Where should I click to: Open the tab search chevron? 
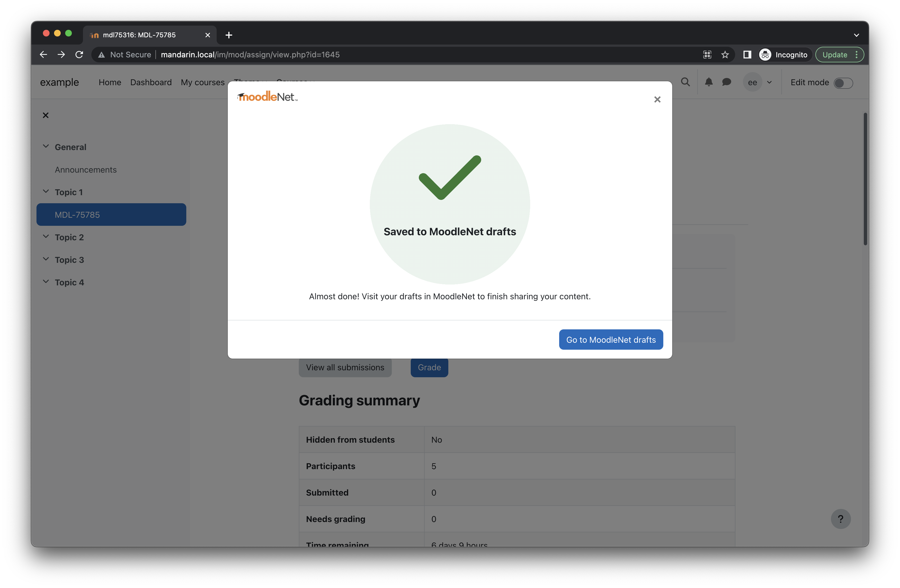coord(857,35)
